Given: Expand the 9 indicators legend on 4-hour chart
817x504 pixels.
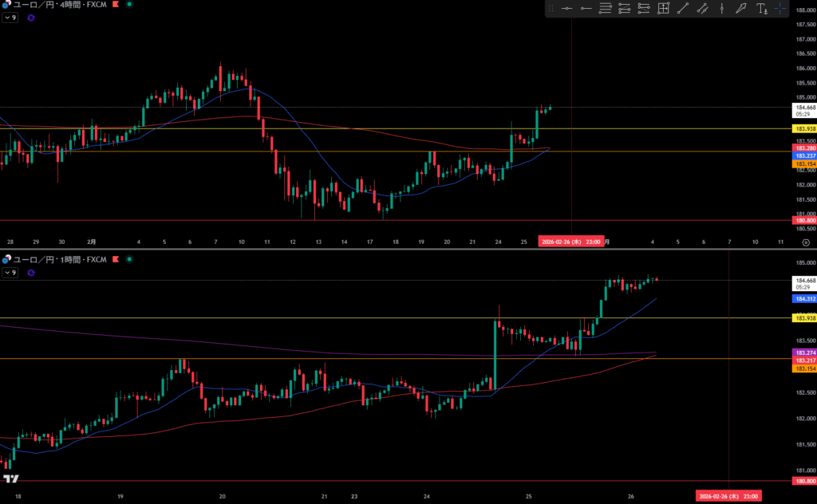Looking at the screenshot, I should click(10, 17).
